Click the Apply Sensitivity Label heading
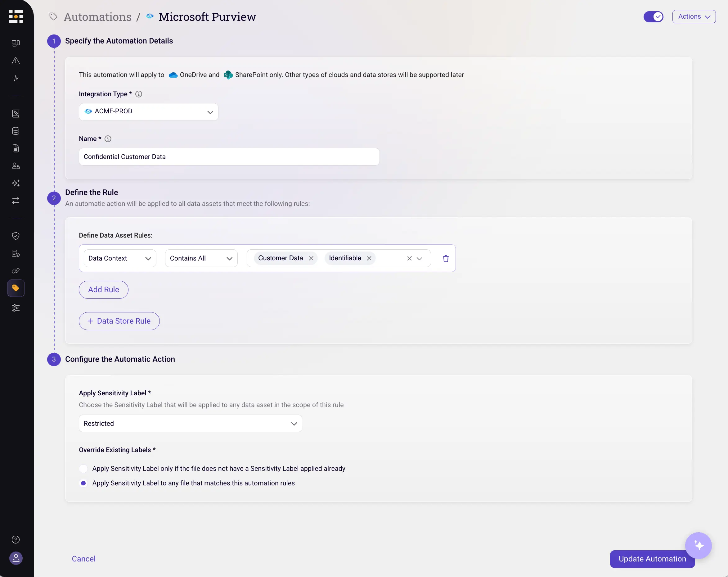Image resolution: width=728 pixels, height=577 pixels. [x=115, y=393]
